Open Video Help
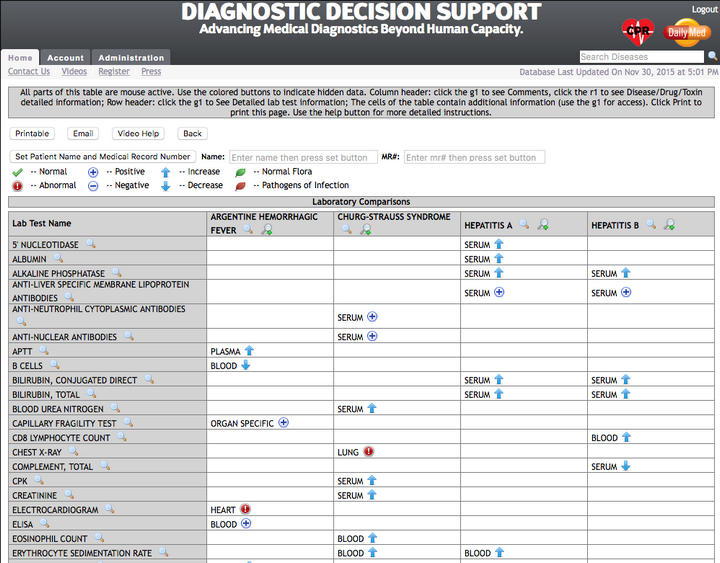 138,134
